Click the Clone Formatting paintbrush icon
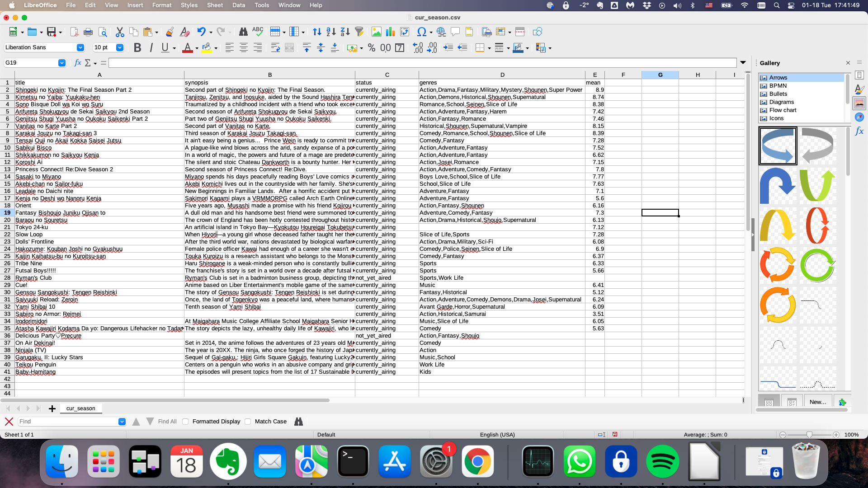 (170, 32)
